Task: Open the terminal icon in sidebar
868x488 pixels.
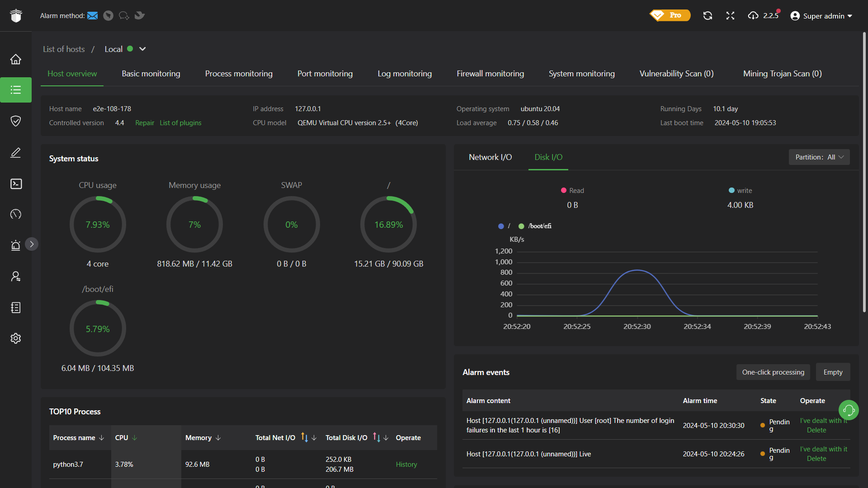Action: click(16, 183)
